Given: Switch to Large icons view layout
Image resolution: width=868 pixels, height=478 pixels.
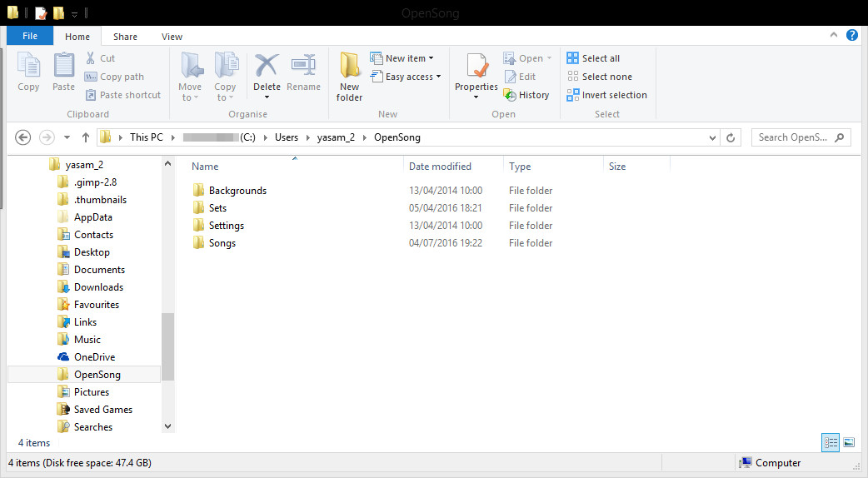Looking at the screenshot, I should [x=849, y=442].
